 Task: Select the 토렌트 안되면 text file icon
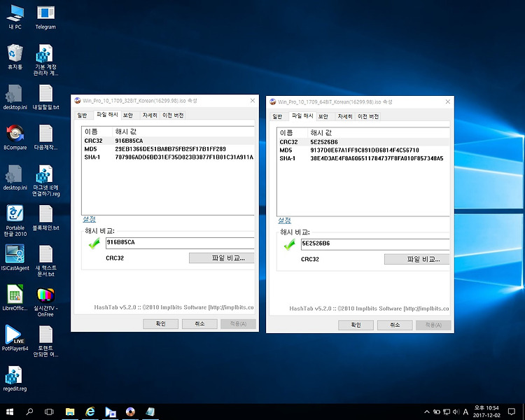45,342
